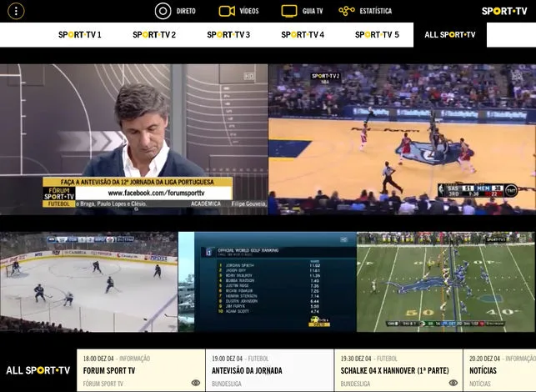This screenshot has height=392, width=536.
Task: Select the Notícias programme card
Action: pyautogui.click(x=499, y=370)
